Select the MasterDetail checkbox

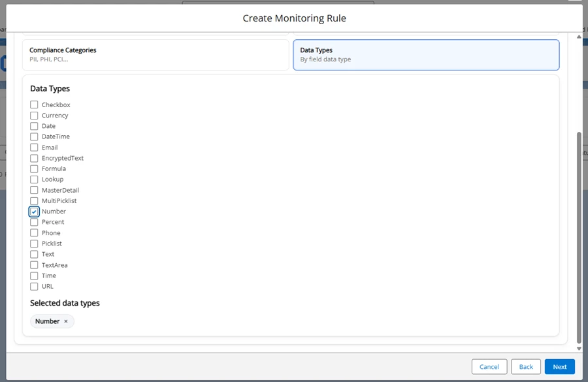pos(33,190)
